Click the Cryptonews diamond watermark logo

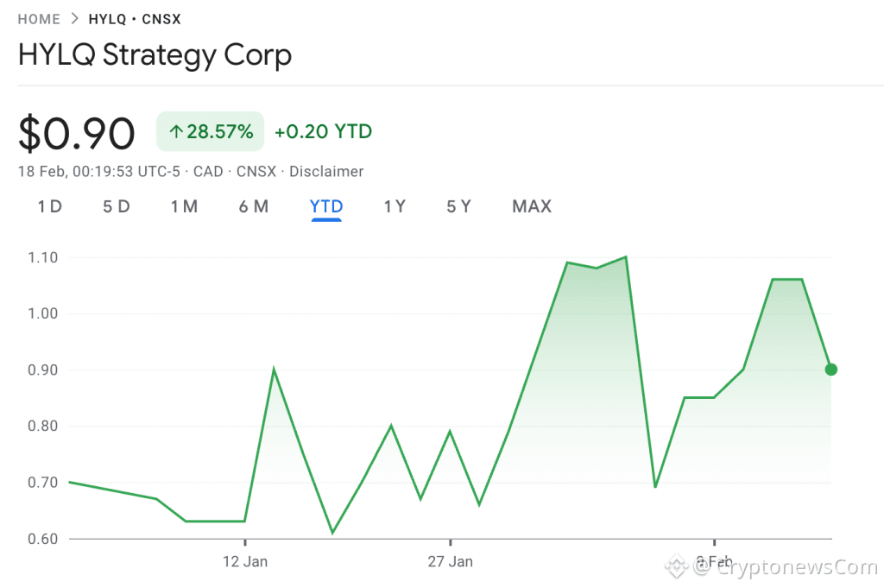[677, 566]
